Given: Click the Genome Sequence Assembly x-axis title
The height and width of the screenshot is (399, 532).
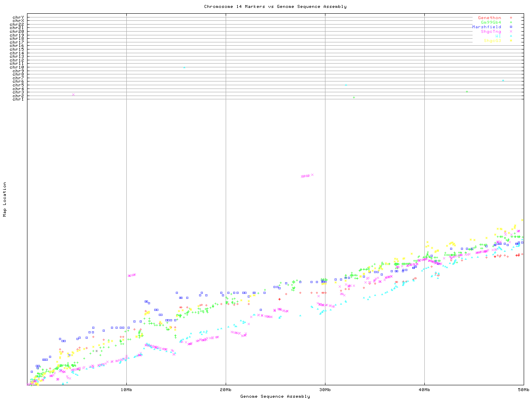Looking at the screenshot, I should click(275, 397).
